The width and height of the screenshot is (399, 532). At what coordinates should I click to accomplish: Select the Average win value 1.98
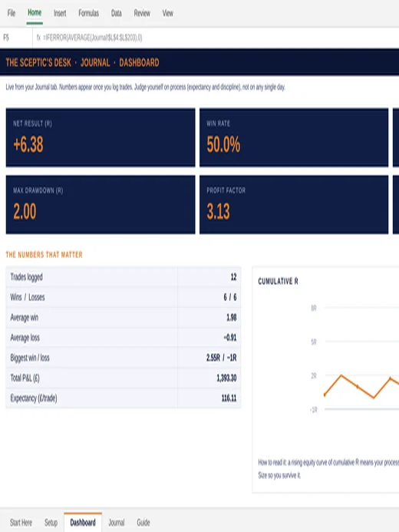point(232,318)
